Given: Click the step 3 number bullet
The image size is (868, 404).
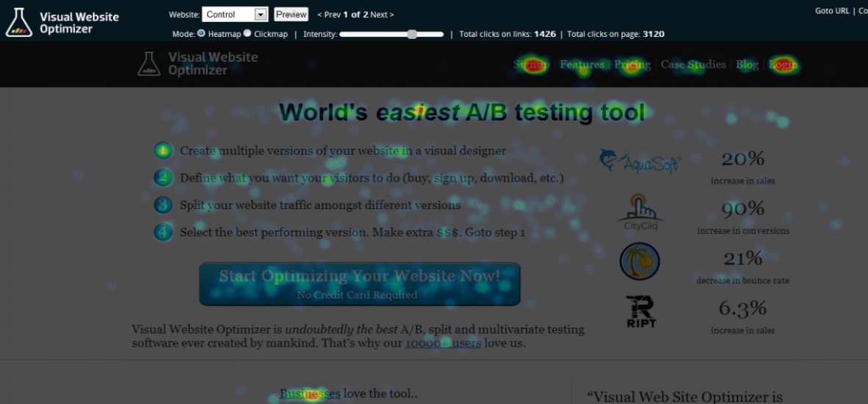Looking at the screenshot, I should [163, 205].
